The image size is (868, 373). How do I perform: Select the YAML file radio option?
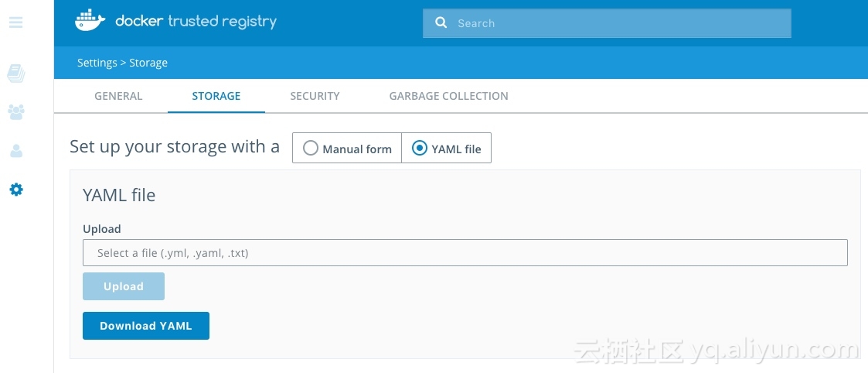(x=446, y=149)
